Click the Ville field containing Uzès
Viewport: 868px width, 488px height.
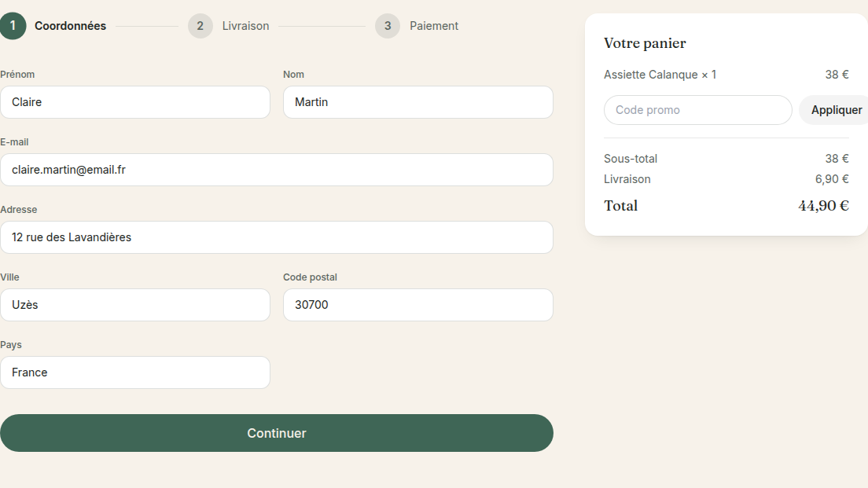point(135,305)
